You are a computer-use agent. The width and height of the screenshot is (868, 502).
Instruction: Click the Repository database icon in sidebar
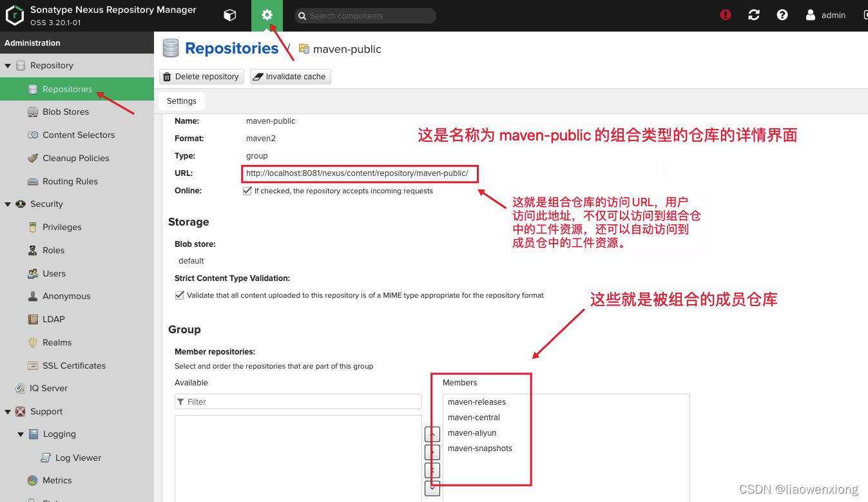21,66
